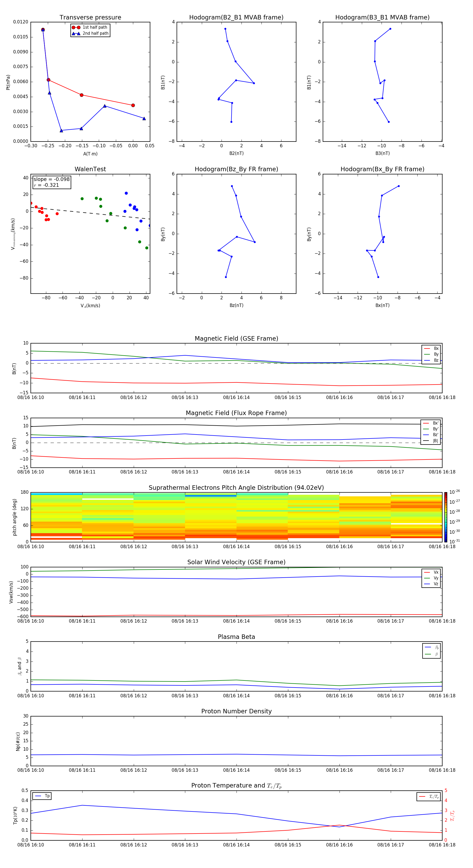Select 'Vz' in solar wind velocity legend
473x868 pixels.
(431, 584)
